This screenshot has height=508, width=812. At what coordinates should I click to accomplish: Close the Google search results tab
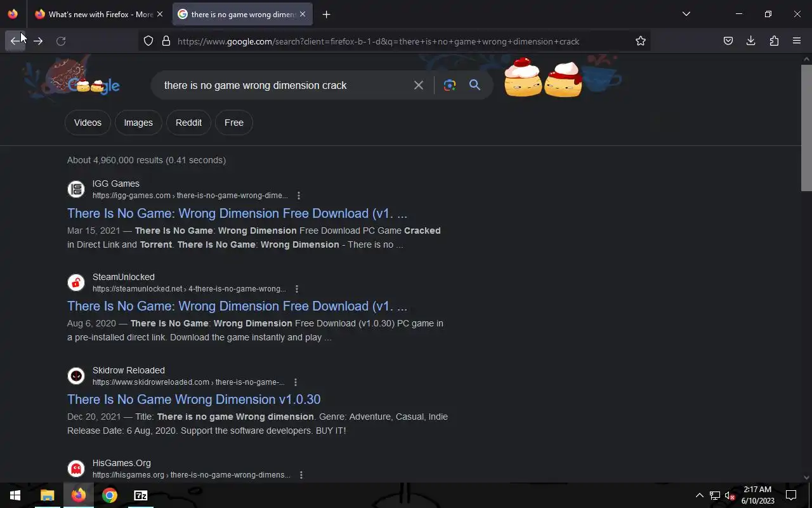click(303, 14)
